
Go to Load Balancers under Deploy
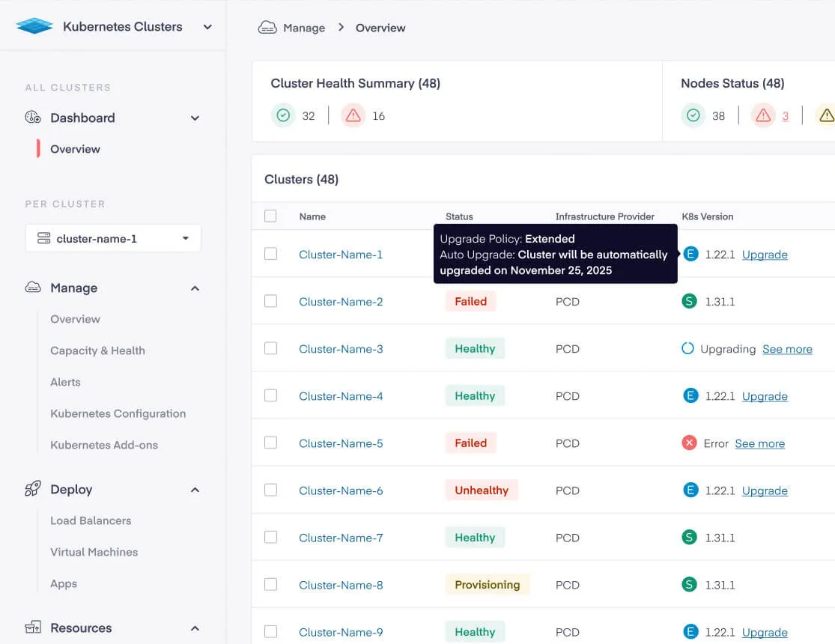click(91, 520)
